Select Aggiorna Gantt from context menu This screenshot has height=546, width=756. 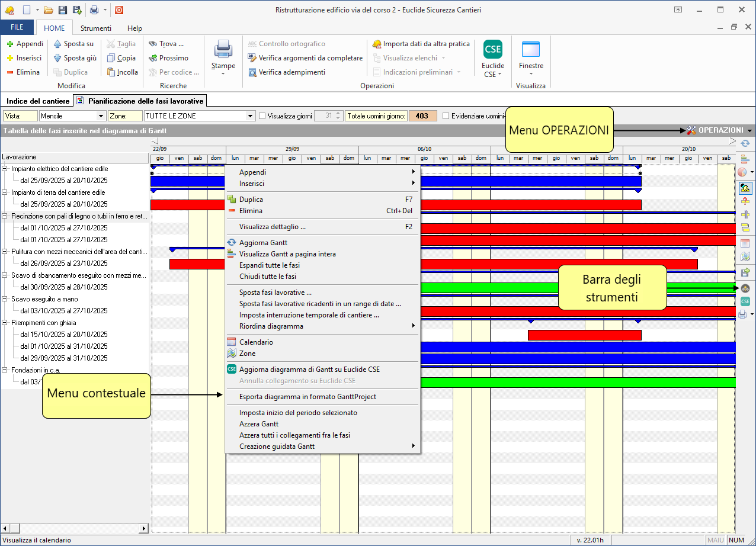point(263,243)
